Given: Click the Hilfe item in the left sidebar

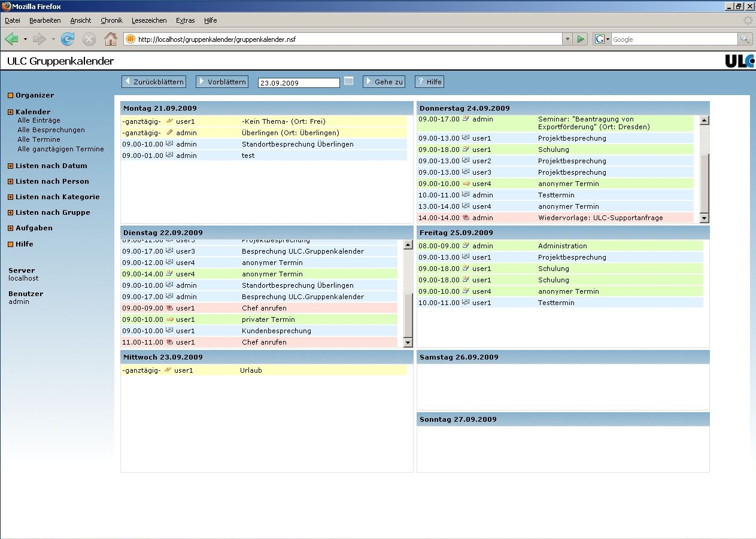Looking at the screenshot, I should (25, 244).
